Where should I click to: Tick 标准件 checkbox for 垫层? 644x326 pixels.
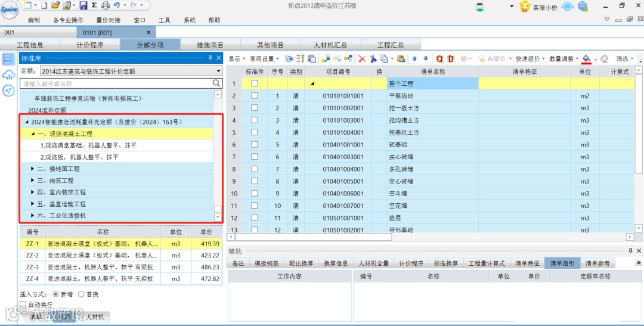click(x=255, y=218)
